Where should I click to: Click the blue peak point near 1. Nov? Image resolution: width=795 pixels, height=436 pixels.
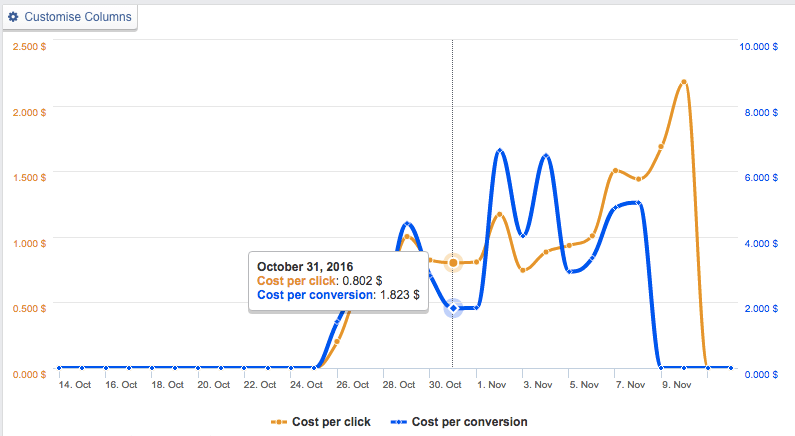(x=500, y=151)
